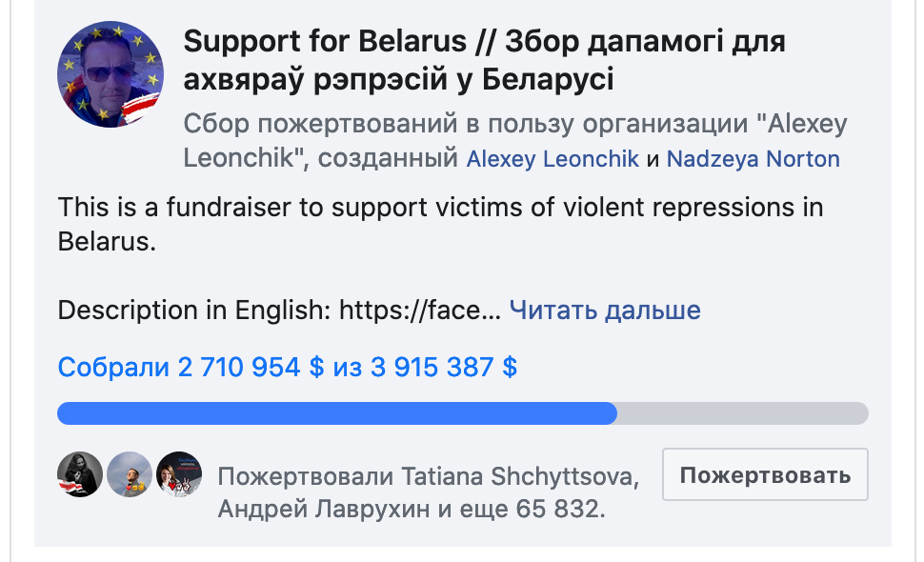Click the third donor avatar

point(179,474)
